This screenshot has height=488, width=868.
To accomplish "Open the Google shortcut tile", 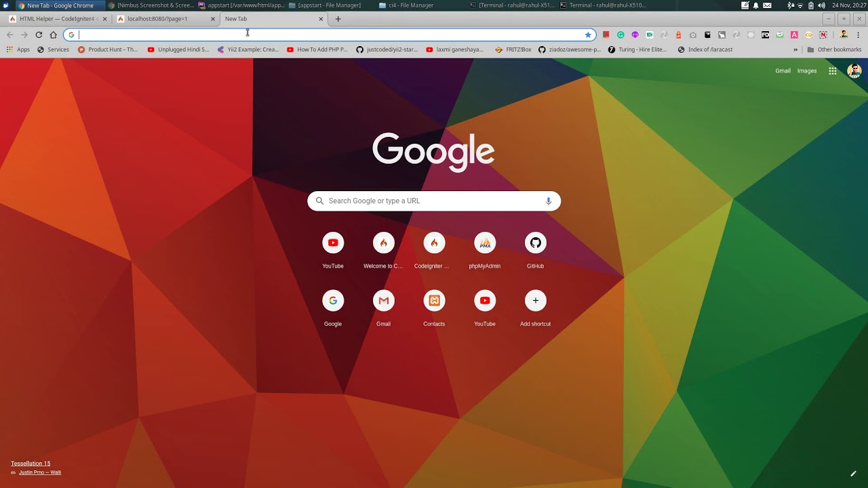I will [333, 308].
